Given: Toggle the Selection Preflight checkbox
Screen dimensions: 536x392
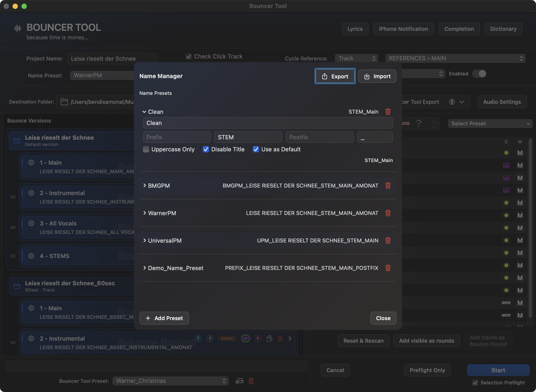Looking at the screenshot, I should pos(475,382).
